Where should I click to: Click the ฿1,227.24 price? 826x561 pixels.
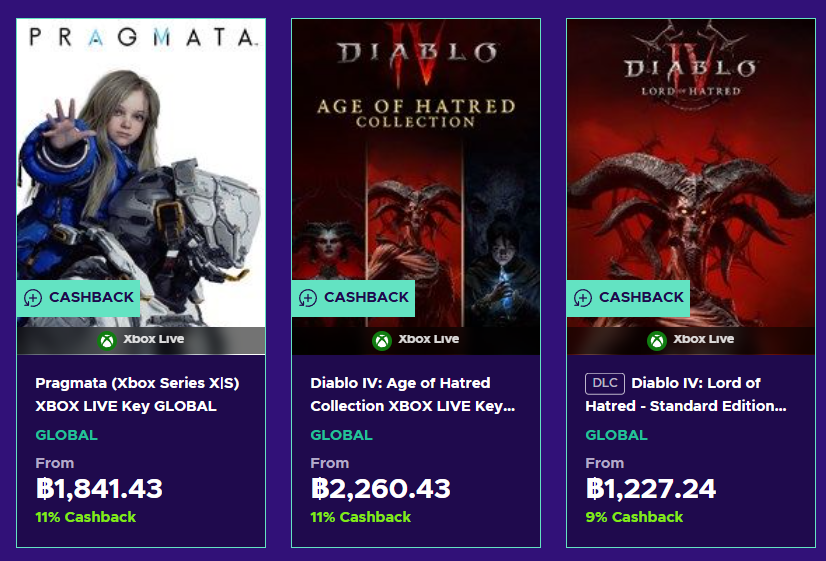tap(651, 489)
